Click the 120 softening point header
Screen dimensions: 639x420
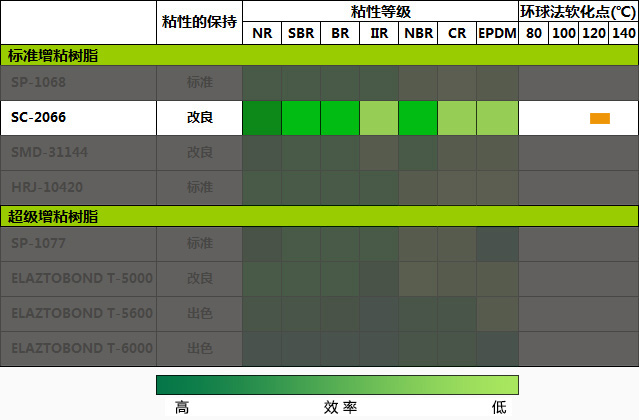[594, 33]
